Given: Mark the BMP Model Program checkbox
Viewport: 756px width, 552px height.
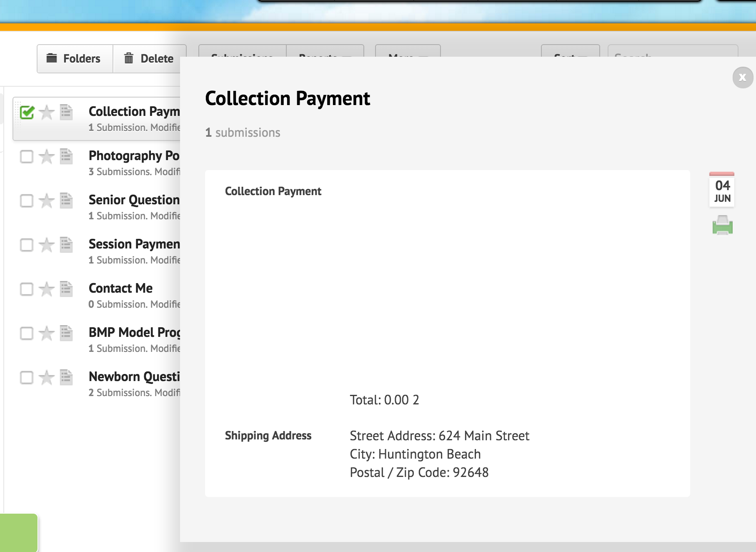Looking at the screenshot, I should (27, 333).
